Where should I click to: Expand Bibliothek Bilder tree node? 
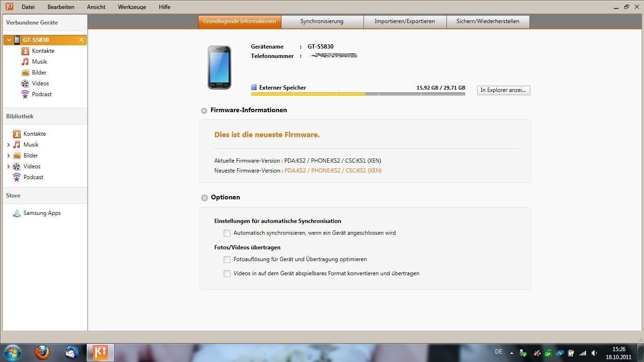click(x=8, y=156)
